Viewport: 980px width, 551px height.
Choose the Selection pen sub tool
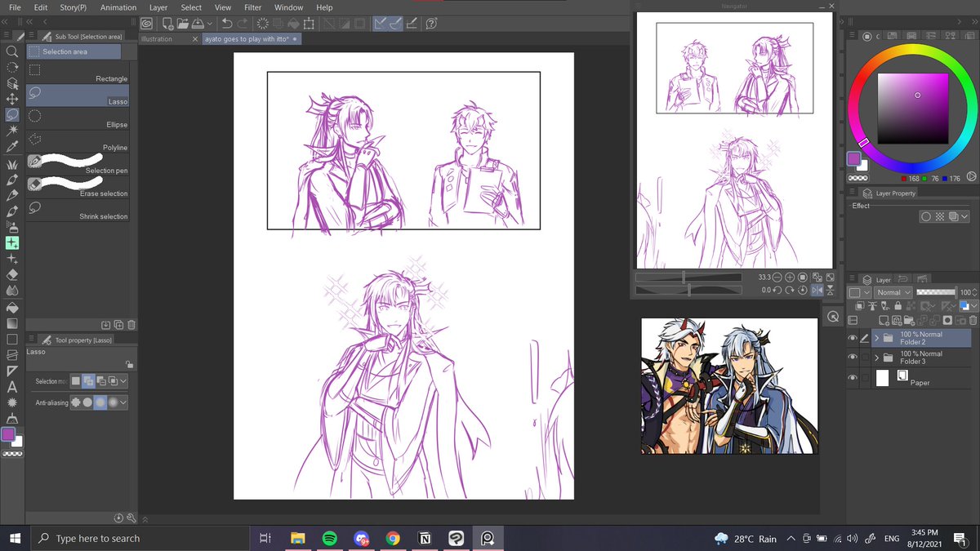pos(78,163)
